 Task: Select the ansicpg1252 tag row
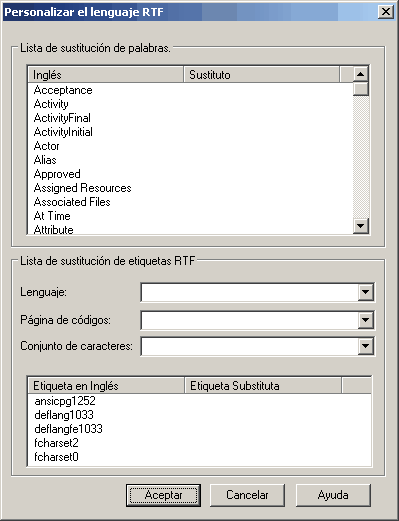coord(199,401)
